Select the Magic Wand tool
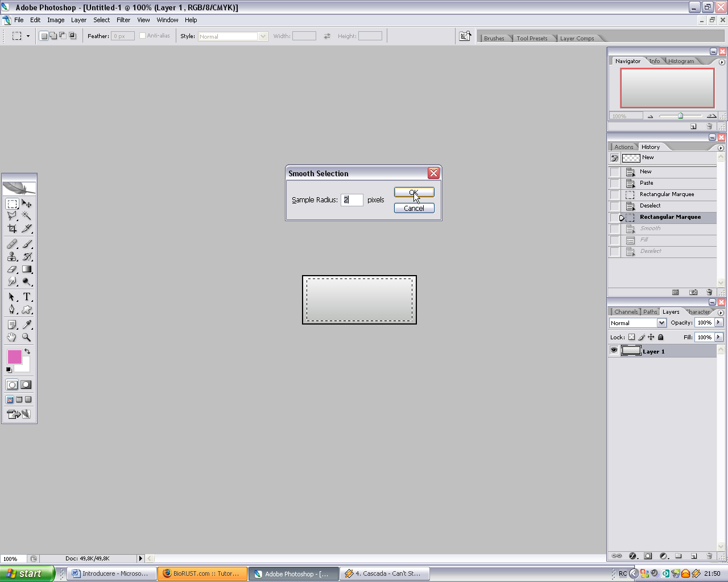728x582 pixels. 27,216
